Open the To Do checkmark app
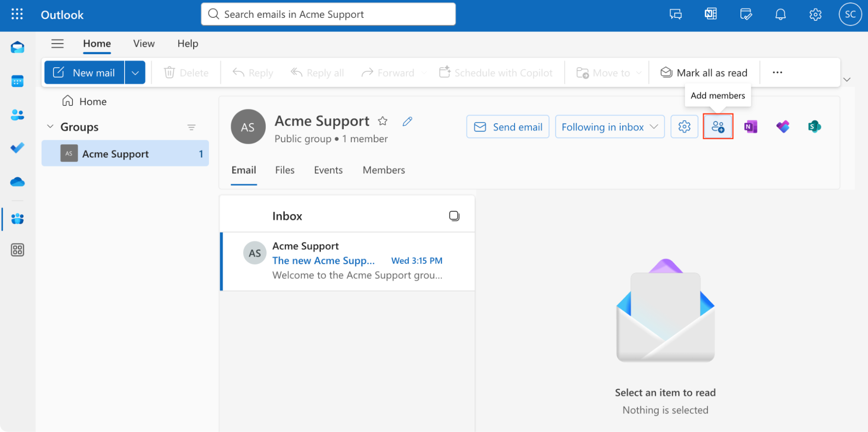The height and width of the screenshot is (432, 868). (17, 148)
